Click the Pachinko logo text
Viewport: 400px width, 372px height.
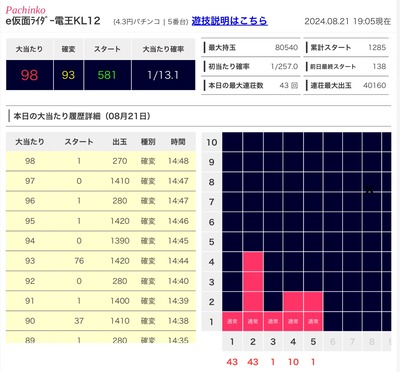click(x=26, y=10)
